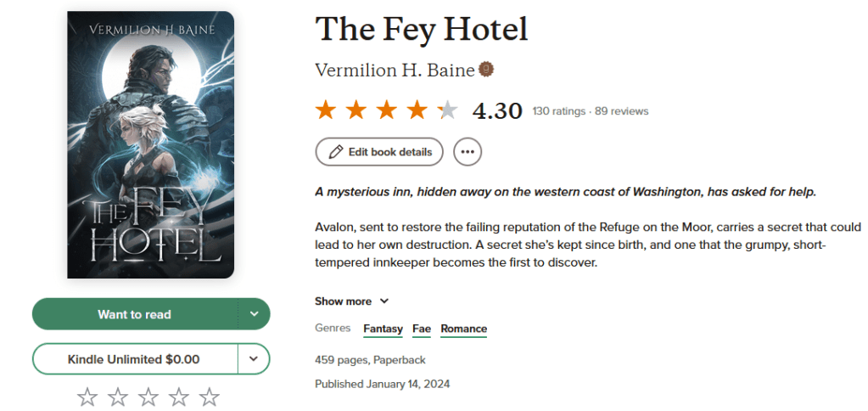Rate the book one star

[x=87, y=397]
